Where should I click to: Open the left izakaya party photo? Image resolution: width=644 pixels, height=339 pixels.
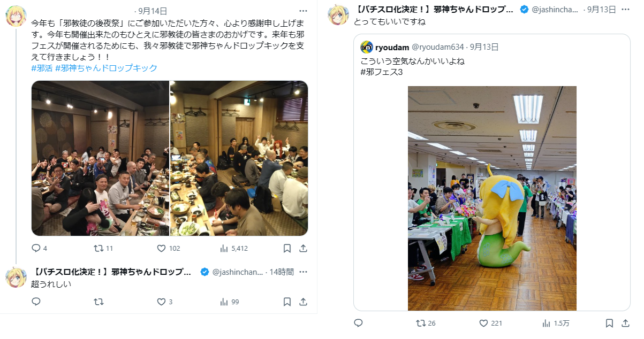(x=100, y=158)
